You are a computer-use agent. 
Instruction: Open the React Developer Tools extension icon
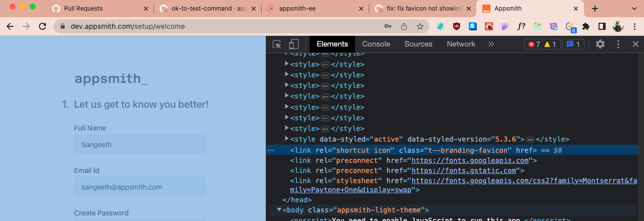[489, 26]
